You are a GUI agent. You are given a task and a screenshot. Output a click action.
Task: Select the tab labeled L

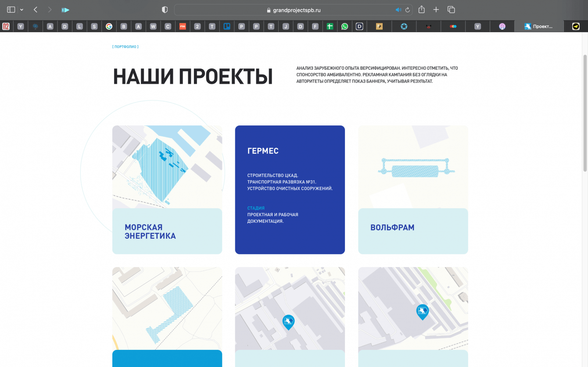point(79,26)
